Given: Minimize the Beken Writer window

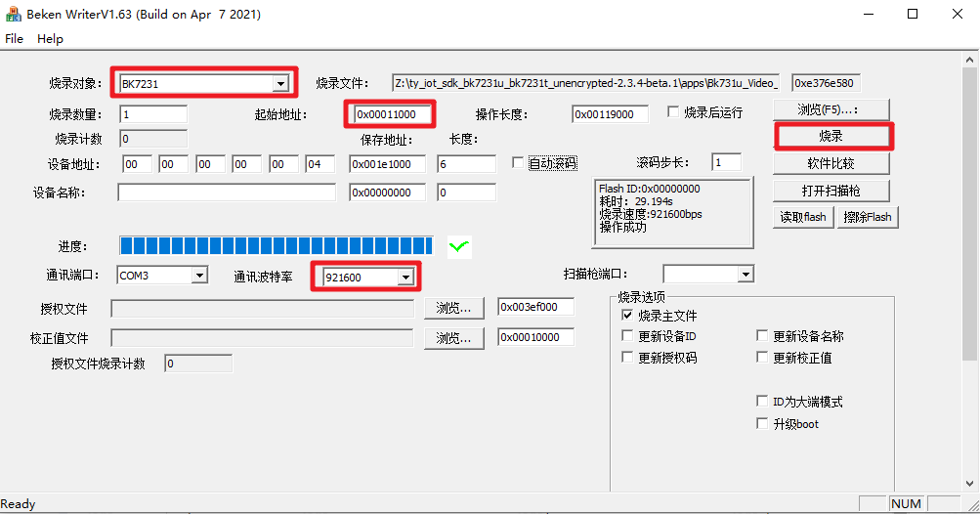Looking at the screenshot, I should pyautogui.click(x=868, y=14).
